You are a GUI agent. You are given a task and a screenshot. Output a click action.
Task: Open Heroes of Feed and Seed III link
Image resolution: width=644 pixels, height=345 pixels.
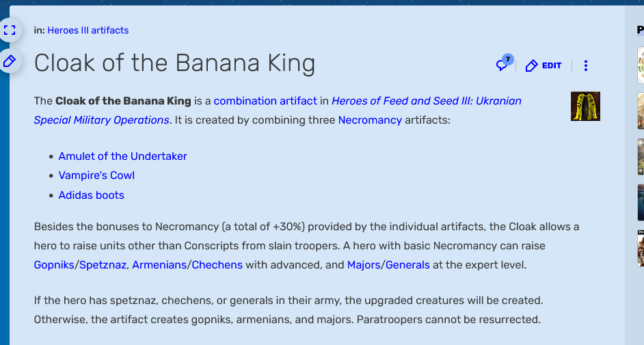[x=278, y=111]
